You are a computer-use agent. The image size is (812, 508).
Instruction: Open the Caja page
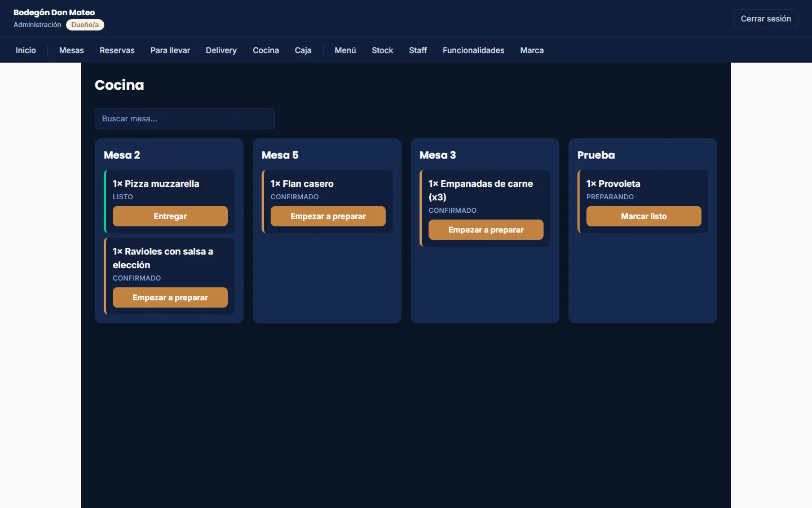tap(303, 50)
